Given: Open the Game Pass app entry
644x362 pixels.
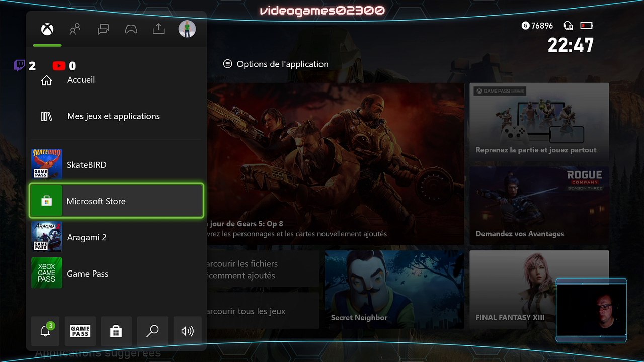Looking at the screenshot, I should coord(116,273).
